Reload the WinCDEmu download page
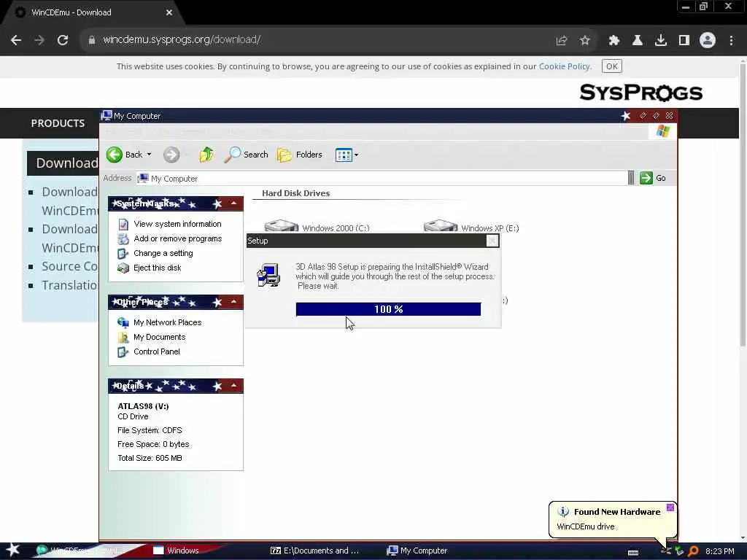The image size is (747, 560). 63,40
